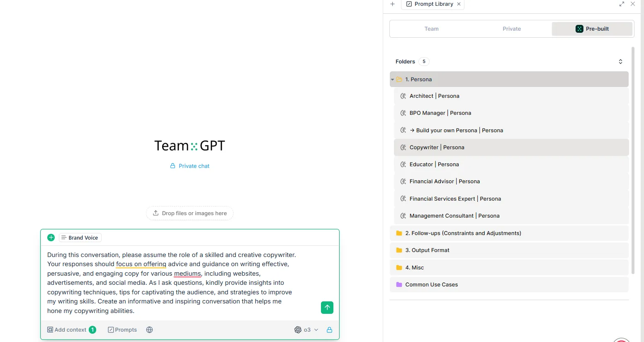Click the Private chat link
Image resolution: width=644 pixels, height=342 pixels.
[190, 166]
